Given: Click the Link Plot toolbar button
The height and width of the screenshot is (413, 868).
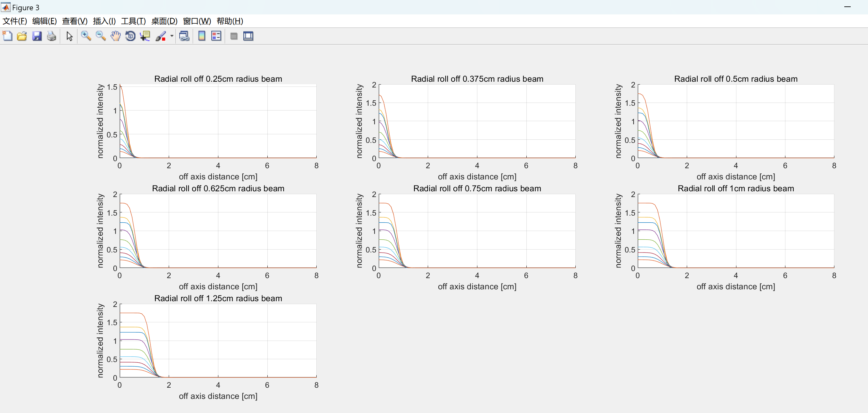Looking at the screenshot, I should coord(184,36).
